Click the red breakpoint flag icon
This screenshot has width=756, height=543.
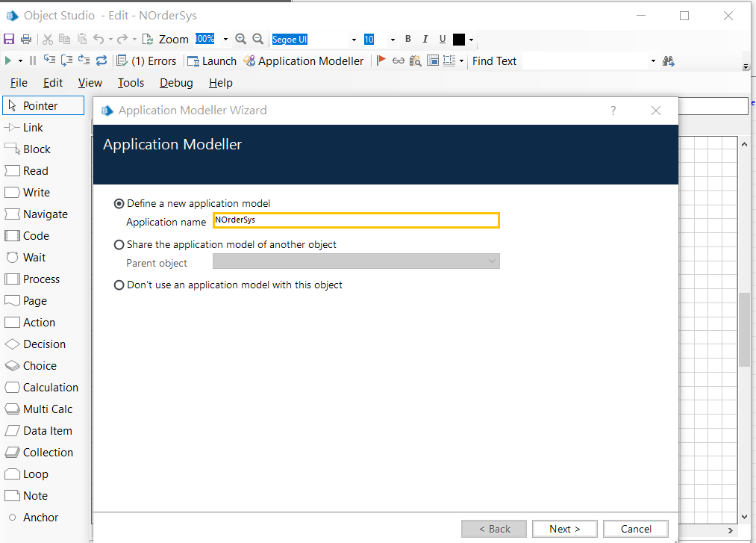pos(381,60)
